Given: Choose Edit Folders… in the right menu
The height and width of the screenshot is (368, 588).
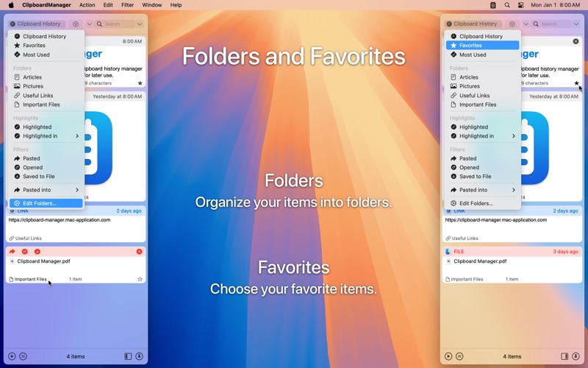Looking at the screenshot, I should tap(483, 203).
